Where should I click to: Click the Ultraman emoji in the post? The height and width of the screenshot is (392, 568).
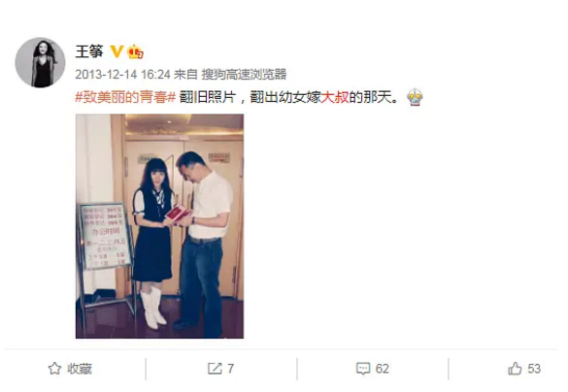coord(415,97)
